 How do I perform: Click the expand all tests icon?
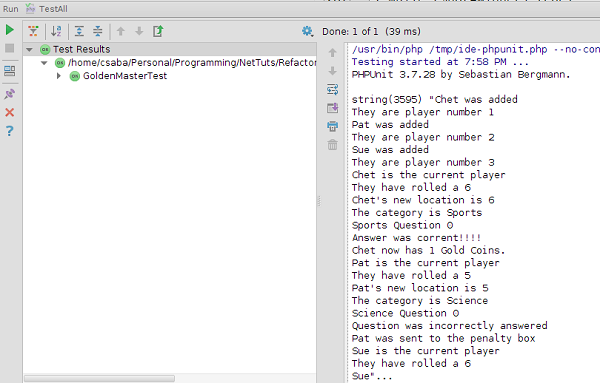click(79, 31)
